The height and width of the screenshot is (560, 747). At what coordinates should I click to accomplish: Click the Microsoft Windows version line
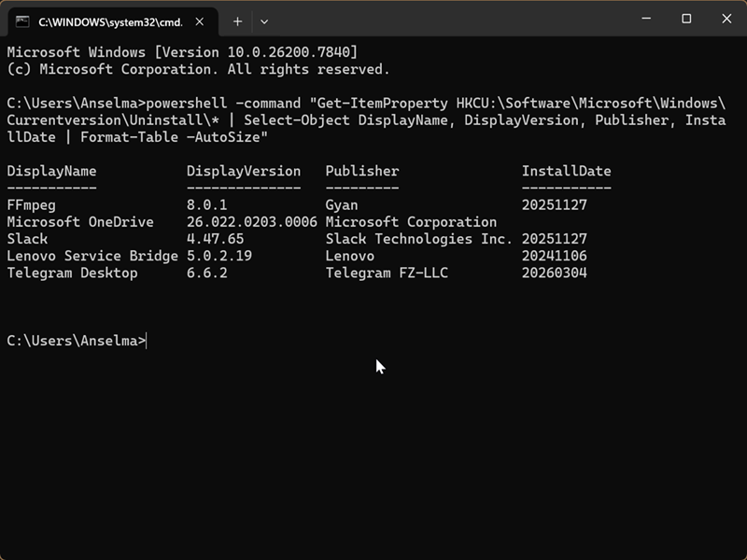click(x=182, y=52)
